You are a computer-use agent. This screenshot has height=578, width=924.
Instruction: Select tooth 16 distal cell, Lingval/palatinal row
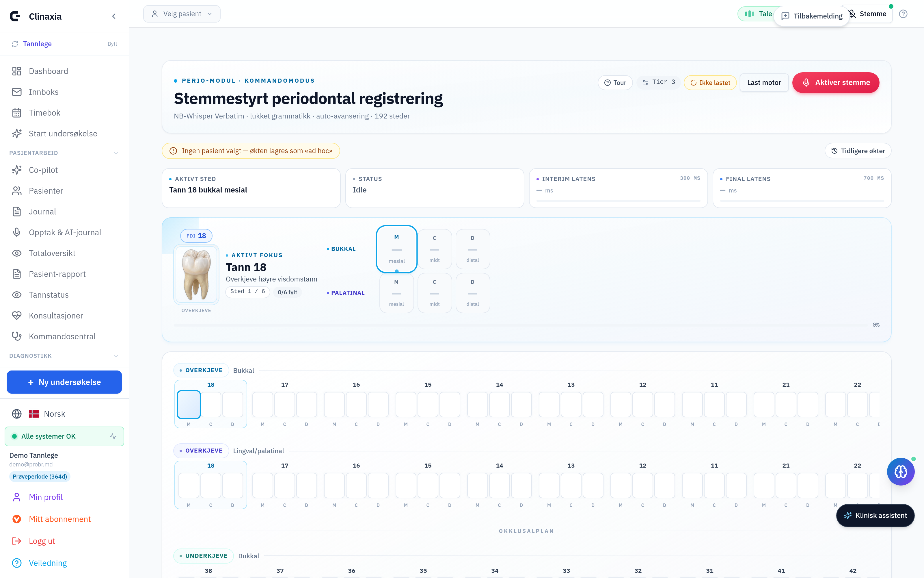(x=378, y=486)
